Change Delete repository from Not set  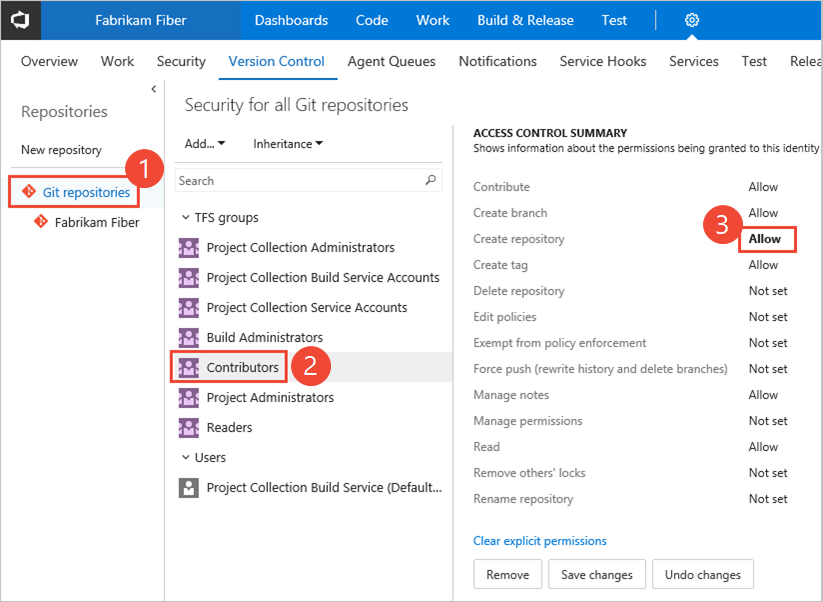click(x=766, y=290)
